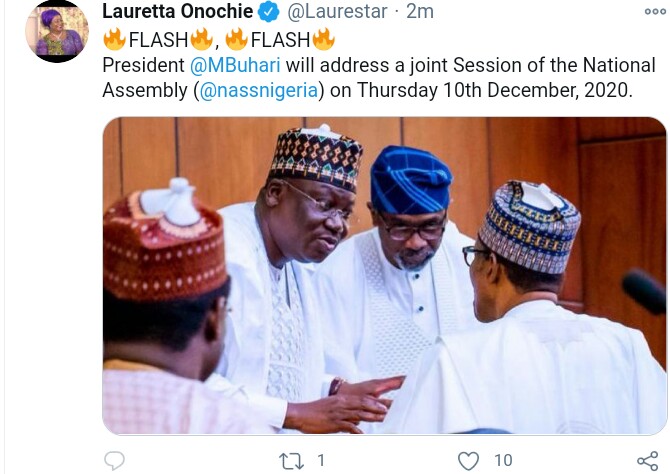Open the tweet via the 2m timestamp
This screenshot has width=670, height=474.
[x=420, y=13]
